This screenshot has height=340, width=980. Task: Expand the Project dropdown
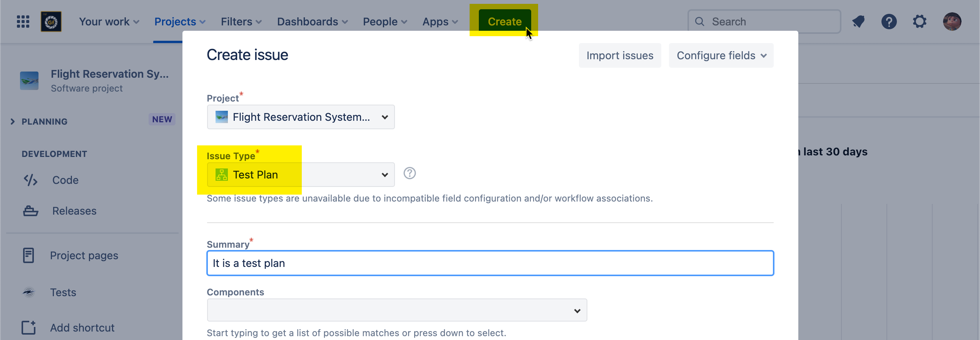(x=301, y=117)
